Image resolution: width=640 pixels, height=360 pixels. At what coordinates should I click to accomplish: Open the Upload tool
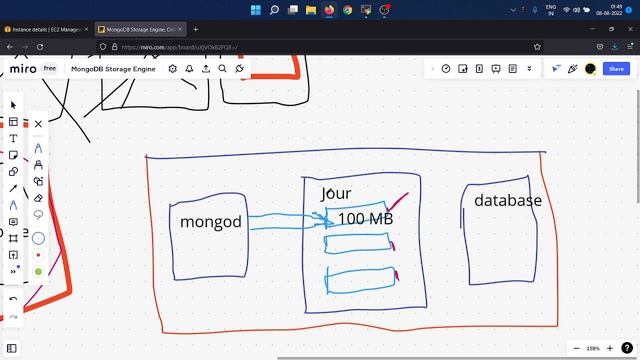pyautogui.click(x=13, y=255)
